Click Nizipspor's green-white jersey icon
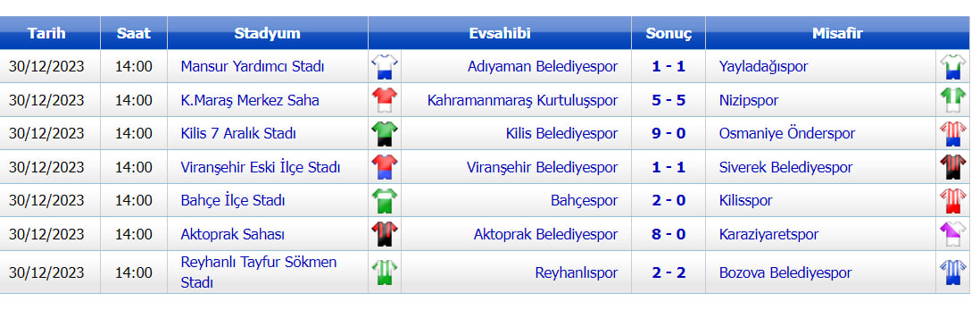The height and width of the screenshot is (335, 980). (953, 100)
